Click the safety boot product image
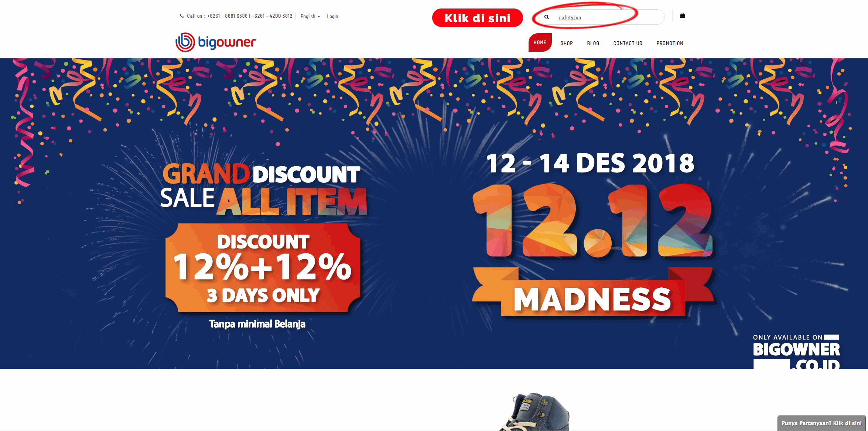The image size is (868, 431). pyautogui.click(x=535, y=412)
